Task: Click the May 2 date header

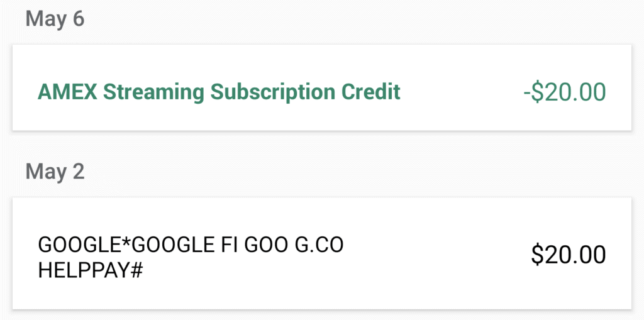Action: [x=55, y=171]
